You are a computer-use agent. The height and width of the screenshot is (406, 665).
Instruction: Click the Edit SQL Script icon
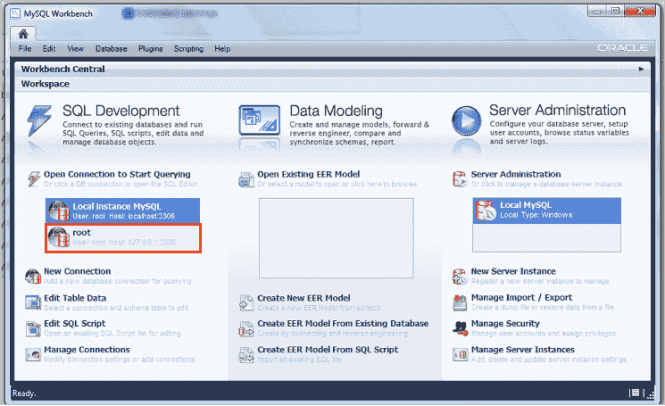point(33,329)
